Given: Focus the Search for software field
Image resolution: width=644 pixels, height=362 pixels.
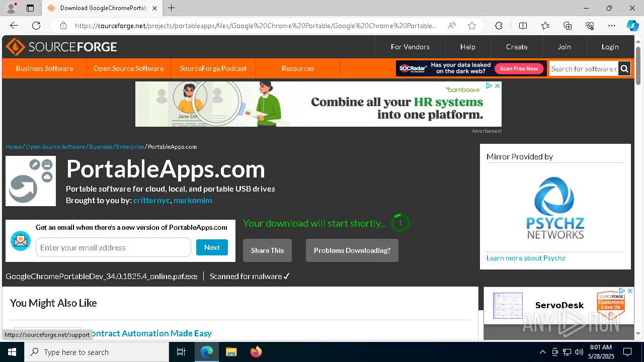Looking at the screenshot, I should 584,68.
